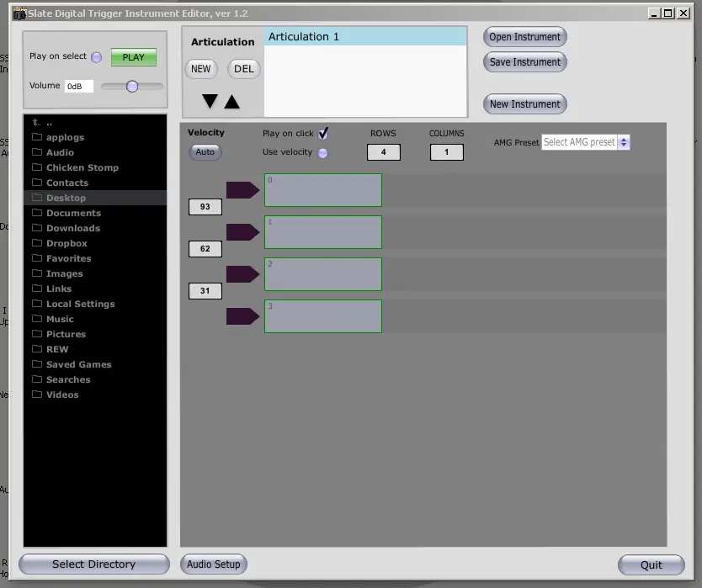The width and height of the screenshot is (702, 588).
Task: Click the velocity 31 field
Action: [x=205, y=291]
